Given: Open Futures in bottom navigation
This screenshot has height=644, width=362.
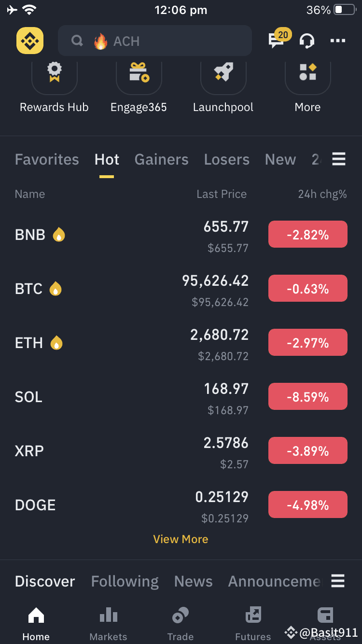Looking at the screenshot, I should [253, 624].
